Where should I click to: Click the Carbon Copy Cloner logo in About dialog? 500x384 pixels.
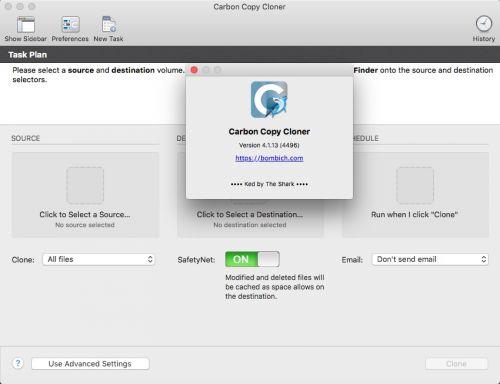pos(269,100)
